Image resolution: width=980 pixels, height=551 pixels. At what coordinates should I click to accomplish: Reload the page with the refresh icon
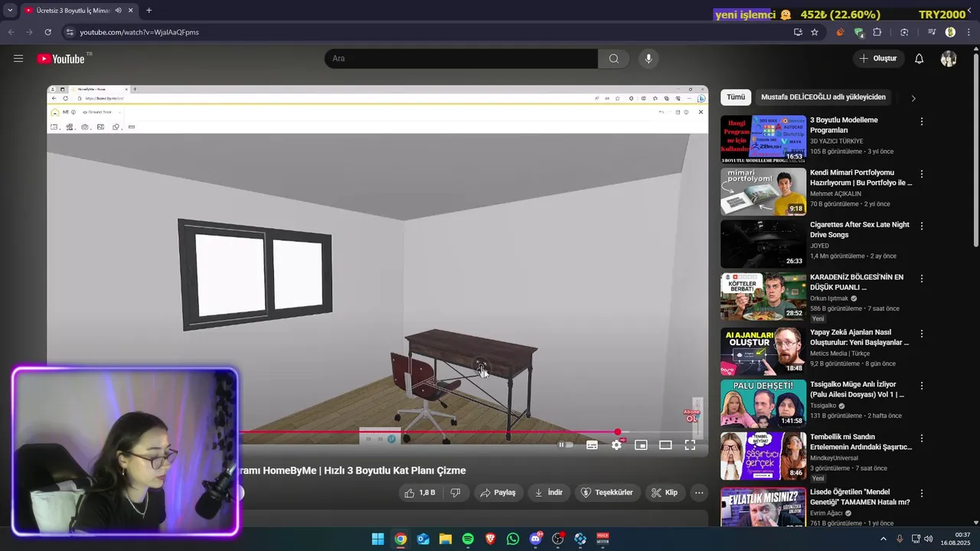[x=47, y=32]
